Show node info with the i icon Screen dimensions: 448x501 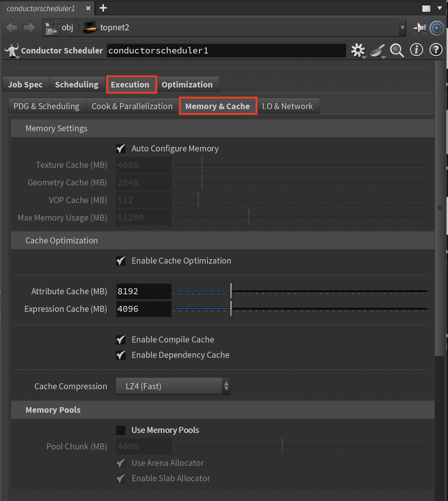[417, 50]
